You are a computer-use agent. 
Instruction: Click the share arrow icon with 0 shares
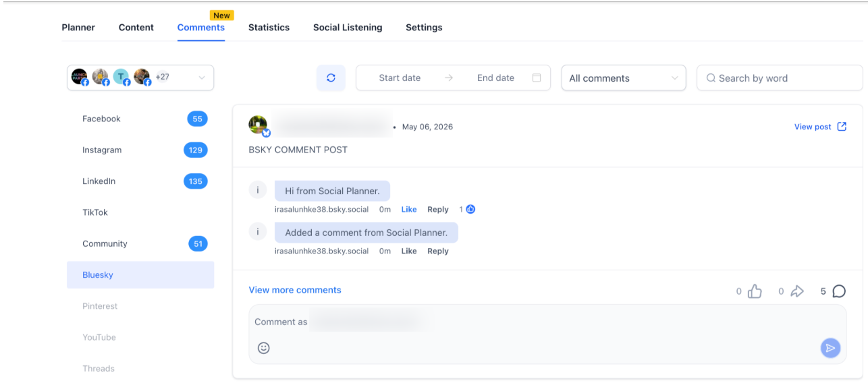click(797, 291)
